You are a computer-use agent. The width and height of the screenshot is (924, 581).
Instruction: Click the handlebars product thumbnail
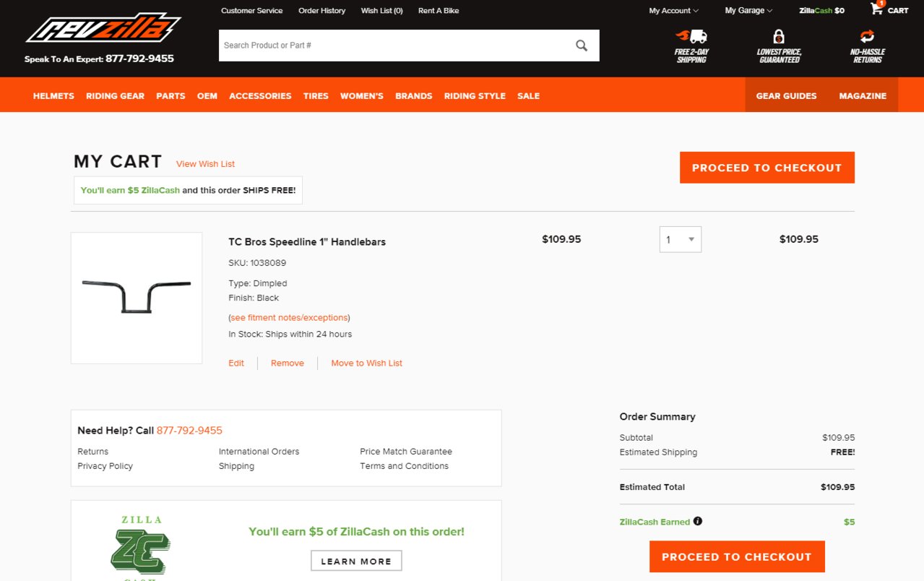point(137,298)
